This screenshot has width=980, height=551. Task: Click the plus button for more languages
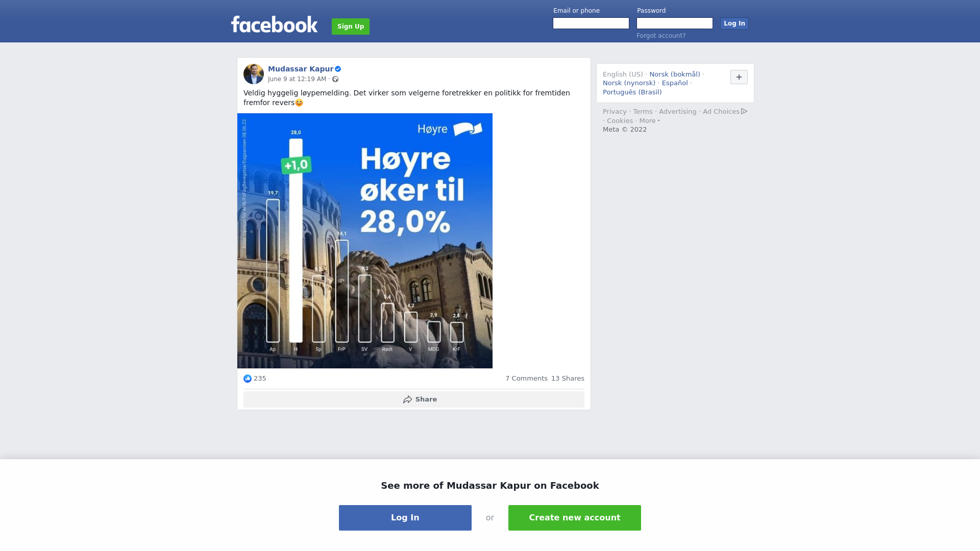point(739,77)
